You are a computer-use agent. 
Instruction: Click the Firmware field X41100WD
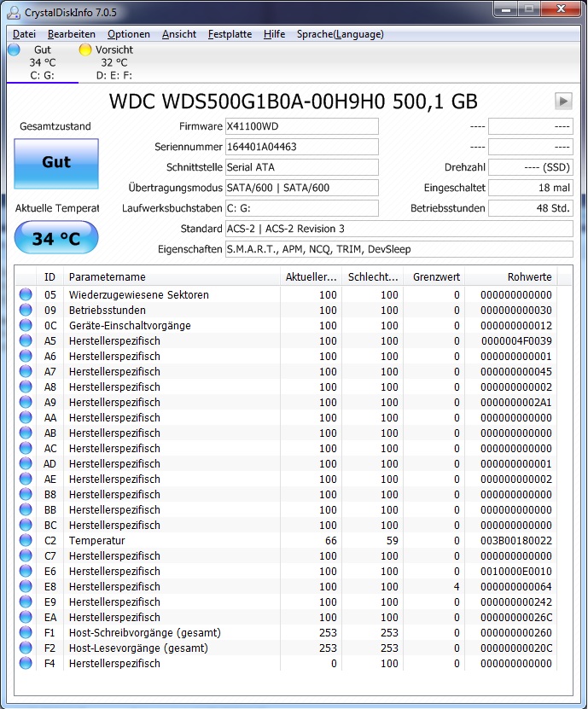tap(302, 126)
